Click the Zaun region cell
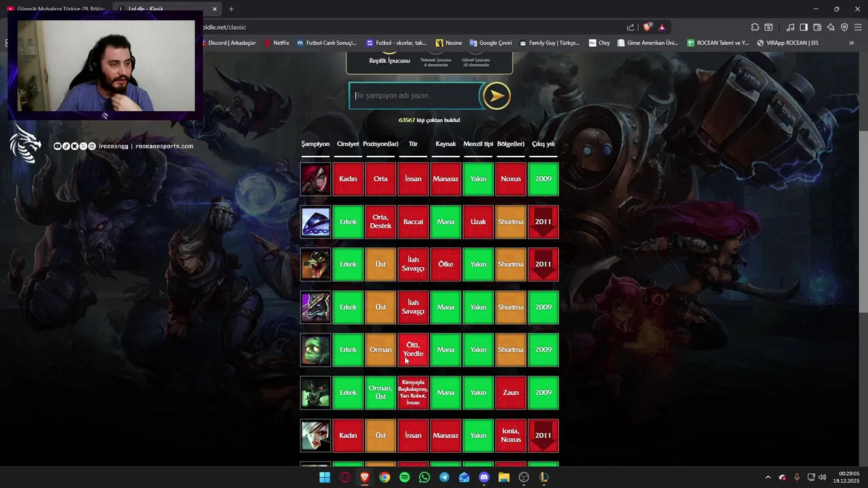Screen dimensions: 868x488 pos(511,392)
